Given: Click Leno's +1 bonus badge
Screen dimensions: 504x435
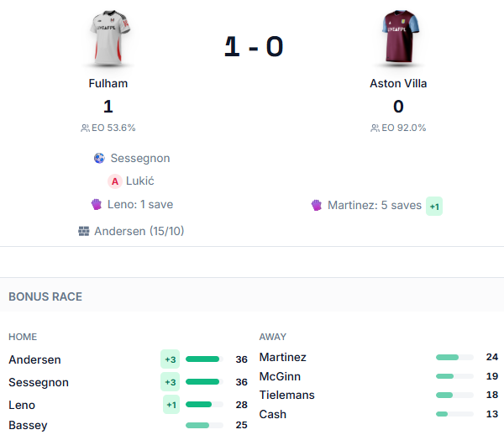Looking at the screenshot, I should tap(171, 405).
